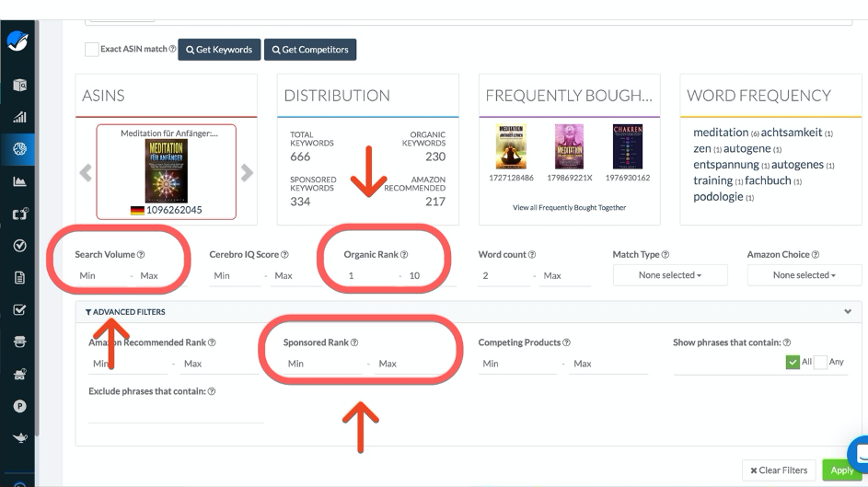Open the box with magnifier sidebar tool
This screenshot has width=868, height=487.
19,86
